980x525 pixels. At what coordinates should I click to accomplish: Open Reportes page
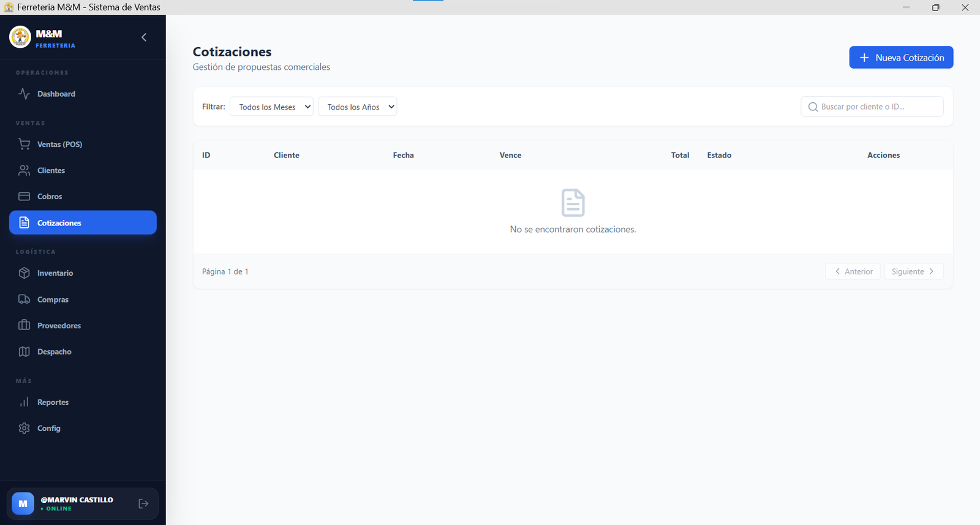83,402
